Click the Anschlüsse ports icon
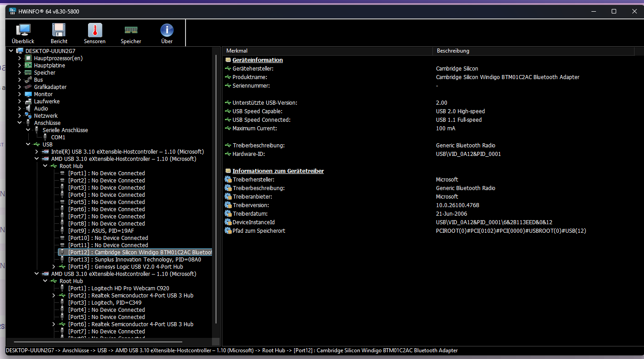The height and width of the screenshot is (359, 644). 28,123
